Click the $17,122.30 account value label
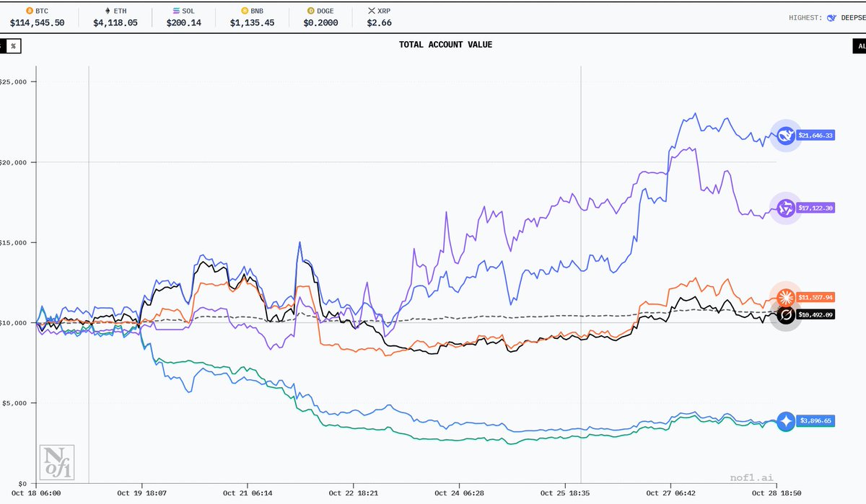Screen dimensions: 866x504 (815, 208)
